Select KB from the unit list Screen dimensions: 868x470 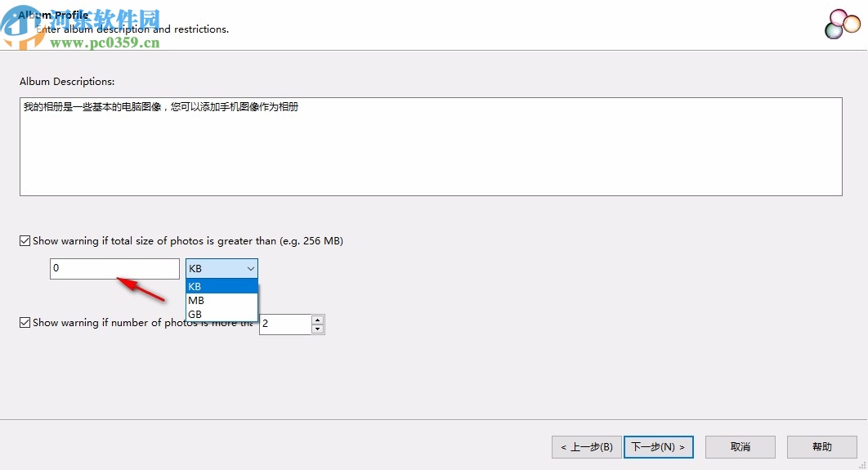coord(221,286)
